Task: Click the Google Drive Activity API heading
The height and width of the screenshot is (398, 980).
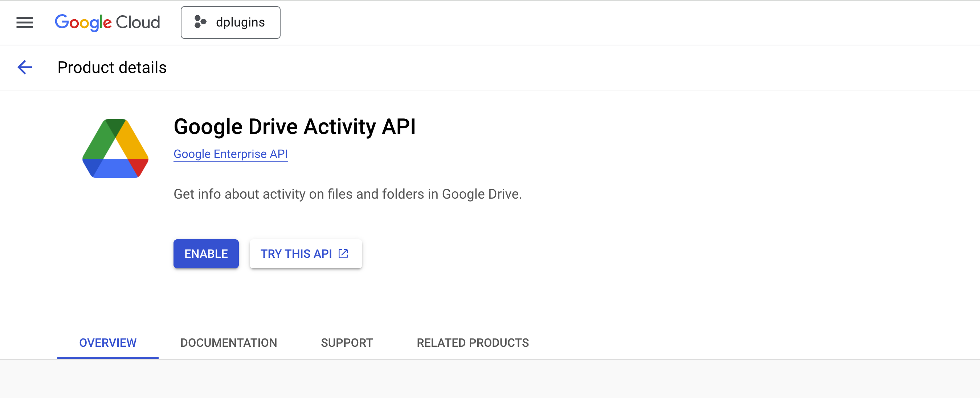Action: click(x=294, y=127)
